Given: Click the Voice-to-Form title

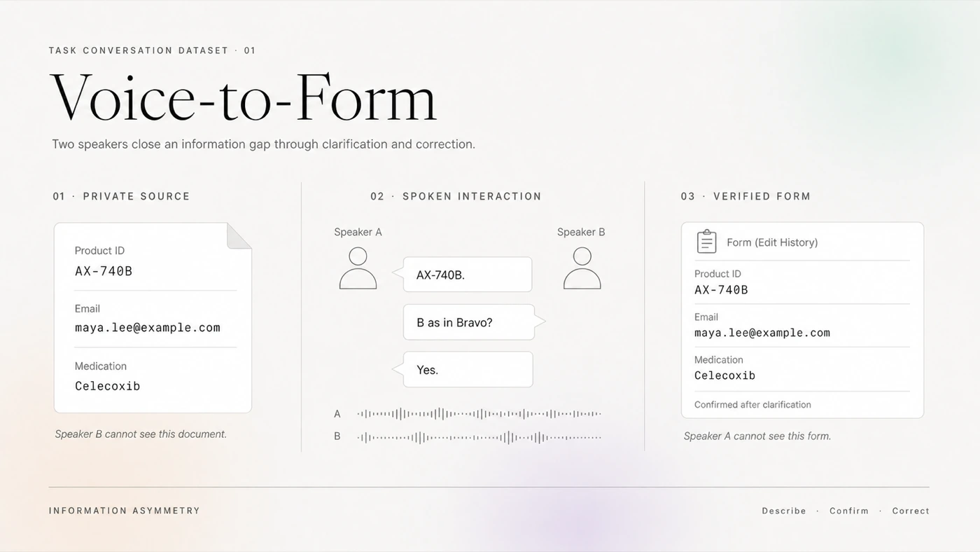Looking at the screenshot, I should click(244, 97).
